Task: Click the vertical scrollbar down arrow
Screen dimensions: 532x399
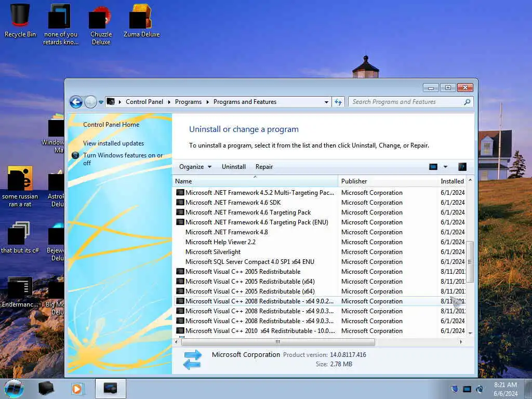Action: coord(470,333)
